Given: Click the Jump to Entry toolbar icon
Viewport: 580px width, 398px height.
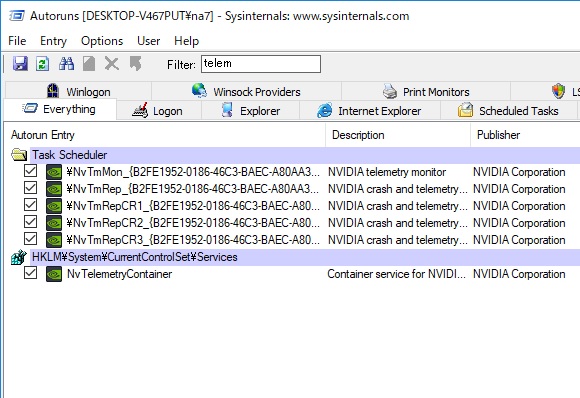Looking at the screenshot, I should (135, 64).
